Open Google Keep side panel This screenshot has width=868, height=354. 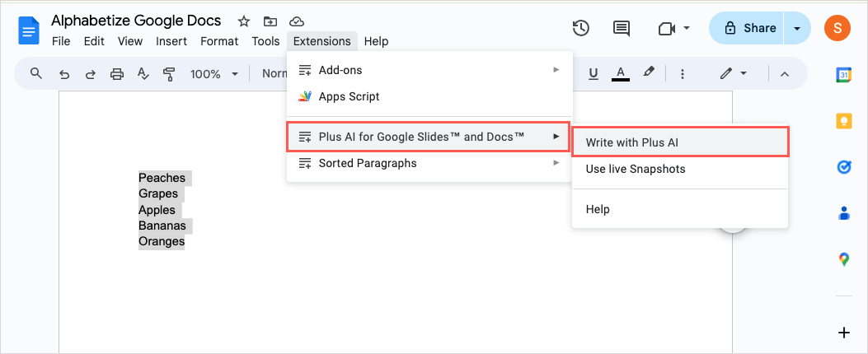point(843,120)
